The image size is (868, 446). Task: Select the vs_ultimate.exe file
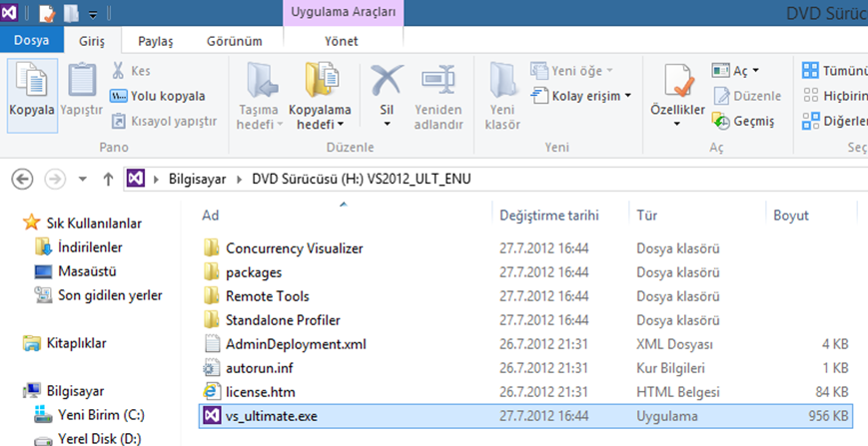526,416
